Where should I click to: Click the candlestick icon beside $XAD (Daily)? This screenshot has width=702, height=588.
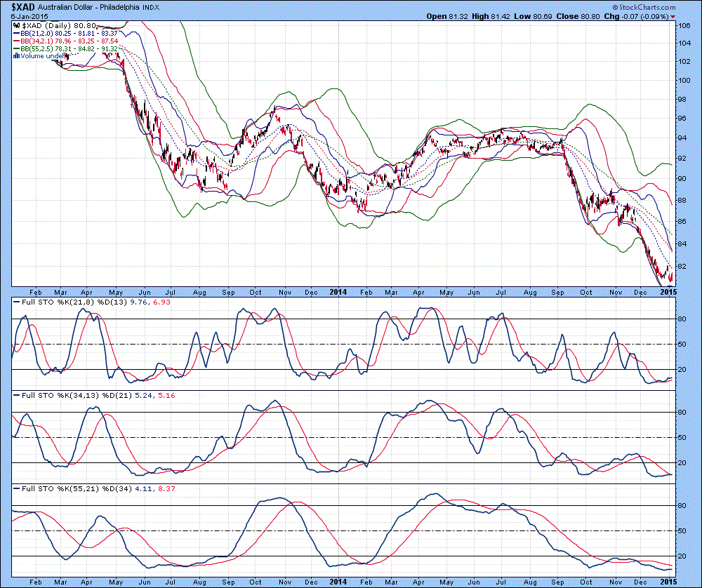click(x=16, y=25)
